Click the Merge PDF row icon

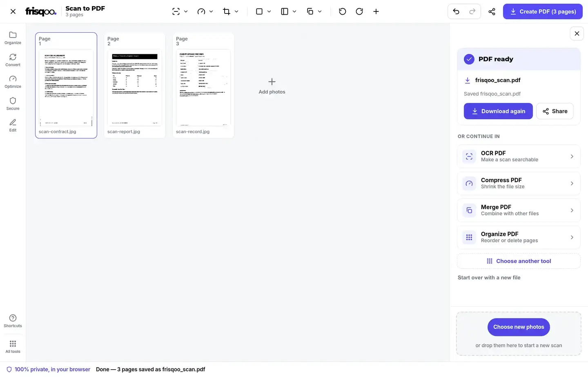tap(469, 210)
